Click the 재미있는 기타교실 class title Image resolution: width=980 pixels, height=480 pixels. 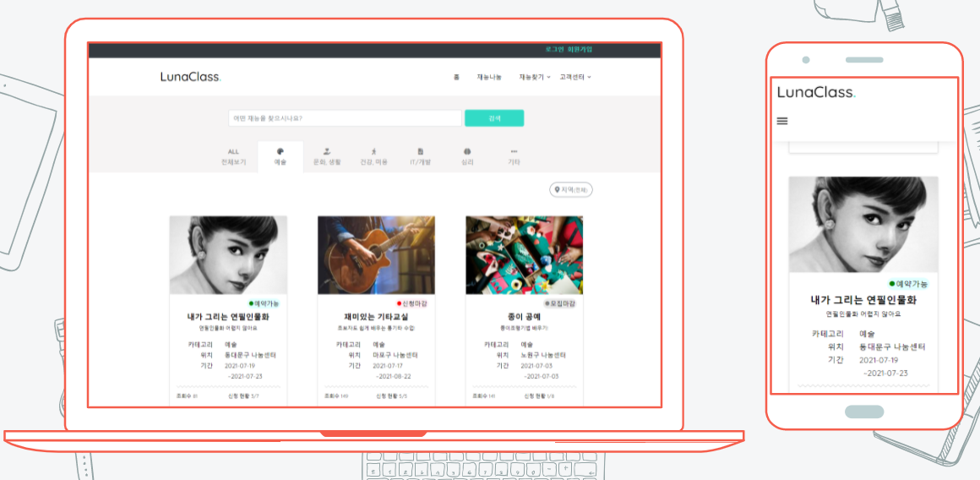point(376,317)
